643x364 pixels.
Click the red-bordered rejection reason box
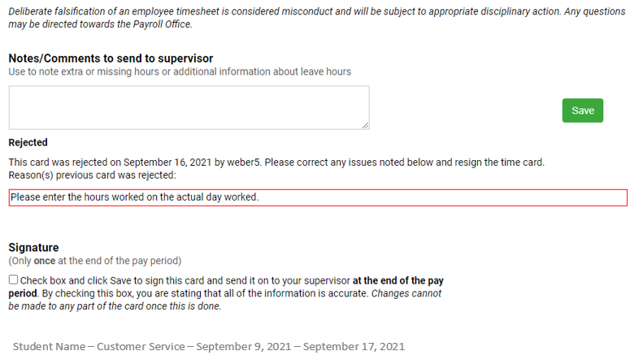[x=317, y=197]
